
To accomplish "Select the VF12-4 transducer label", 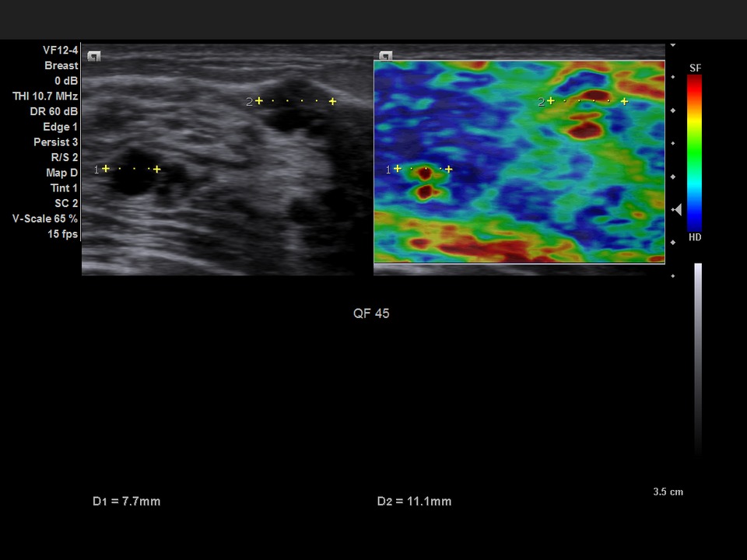I will pyautogui.click(x=60, y=51).
